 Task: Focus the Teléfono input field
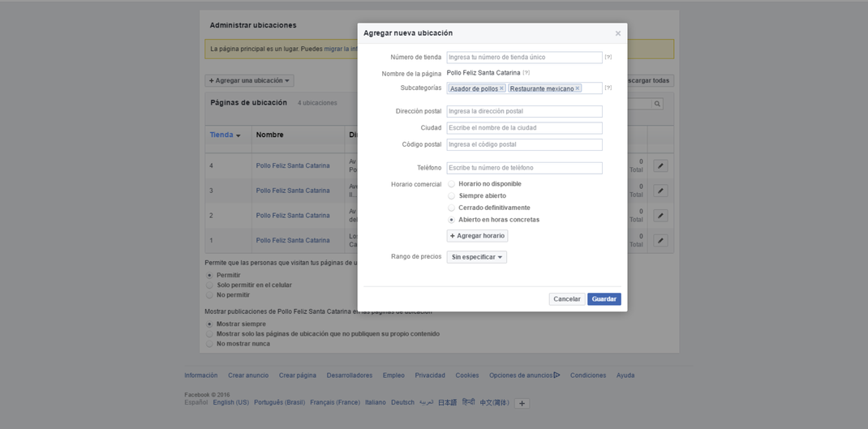[x=524, y=168]
